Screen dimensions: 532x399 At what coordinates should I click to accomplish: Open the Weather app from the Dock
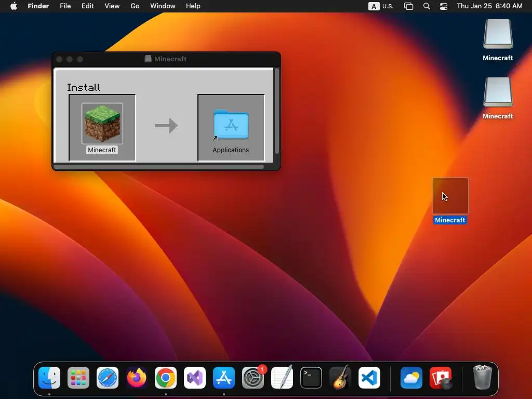(411, 378)
